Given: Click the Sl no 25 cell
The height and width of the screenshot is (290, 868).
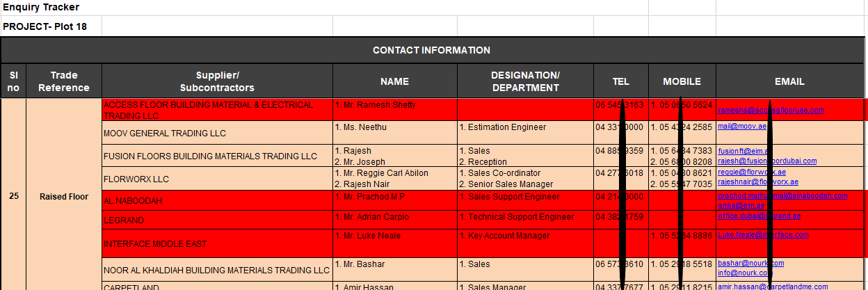Looking at the screenshot, I should pyautogui.click(x=14, y=196).
